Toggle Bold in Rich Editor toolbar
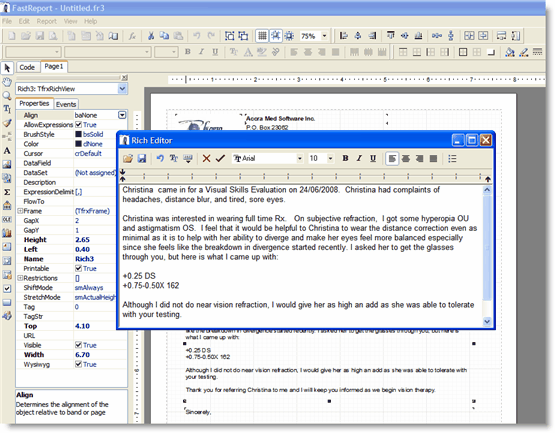Viewport: 555px width, 433px height. click(345, 159)
